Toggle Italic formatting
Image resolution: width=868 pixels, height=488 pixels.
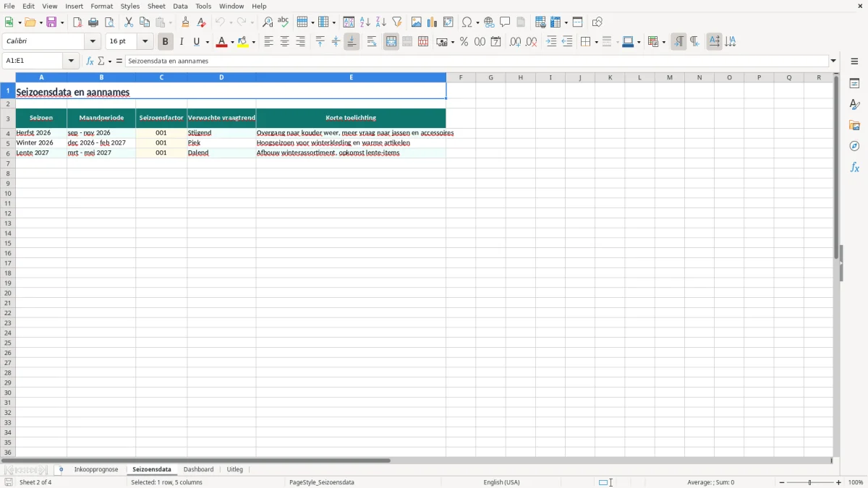tap(181, 42)
